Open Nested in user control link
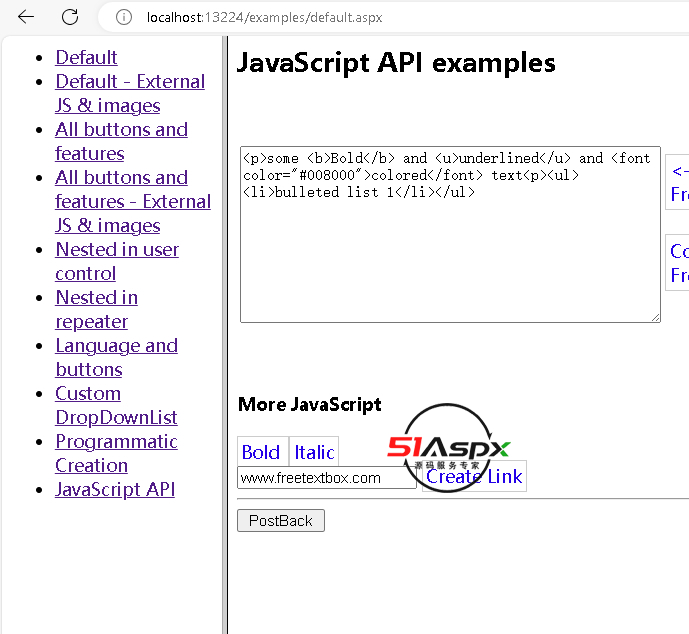 pyautogui.click(x=117, y=261)
